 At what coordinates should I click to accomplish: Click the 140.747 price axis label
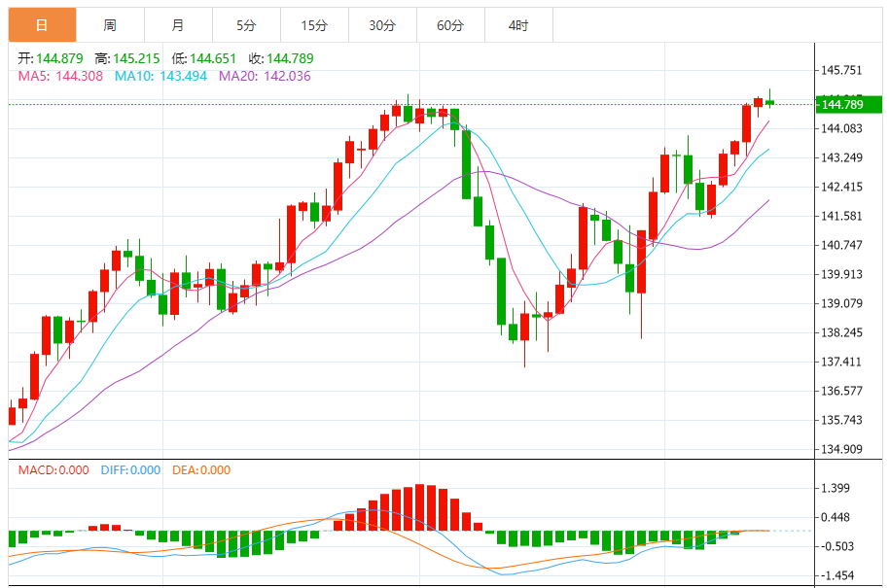841,245
